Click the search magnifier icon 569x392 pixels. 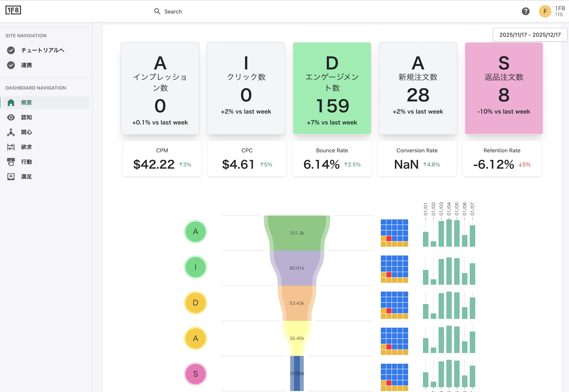[157, 12]
